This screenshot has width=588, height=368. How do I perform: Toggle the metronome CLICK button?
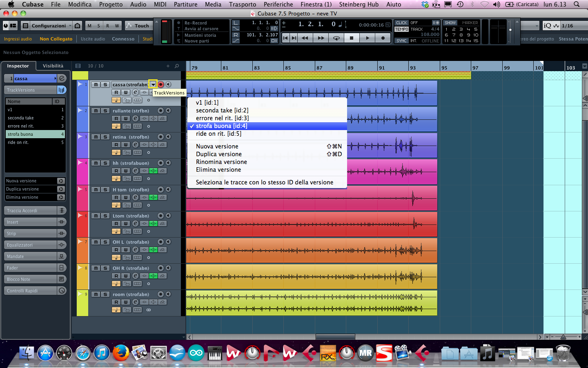click(x=401, y=23)
